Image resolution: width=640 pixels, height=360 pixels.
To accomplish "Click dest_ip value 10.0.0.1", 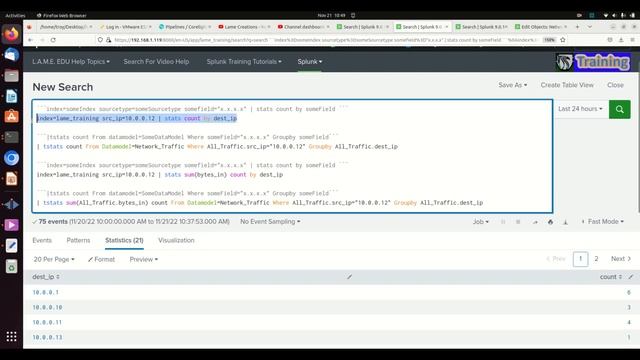I will coord(46,292).
